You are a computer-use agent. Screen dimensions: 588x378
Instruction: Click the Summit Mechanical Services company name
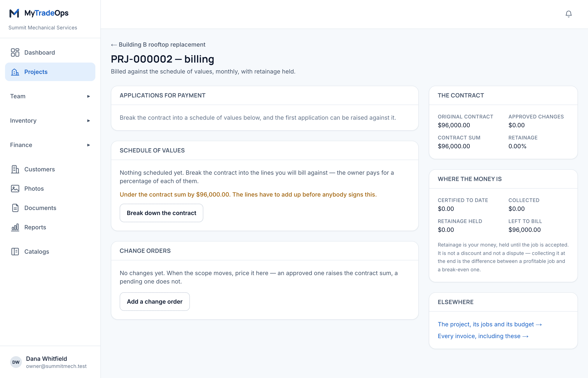(43, 28)
